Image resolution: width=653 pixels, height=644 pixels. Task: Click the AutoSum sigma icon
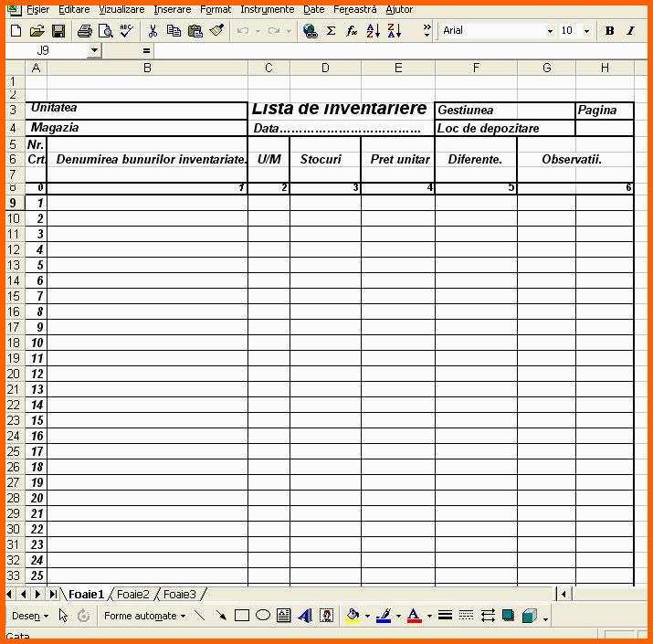[x=332, y=30]
